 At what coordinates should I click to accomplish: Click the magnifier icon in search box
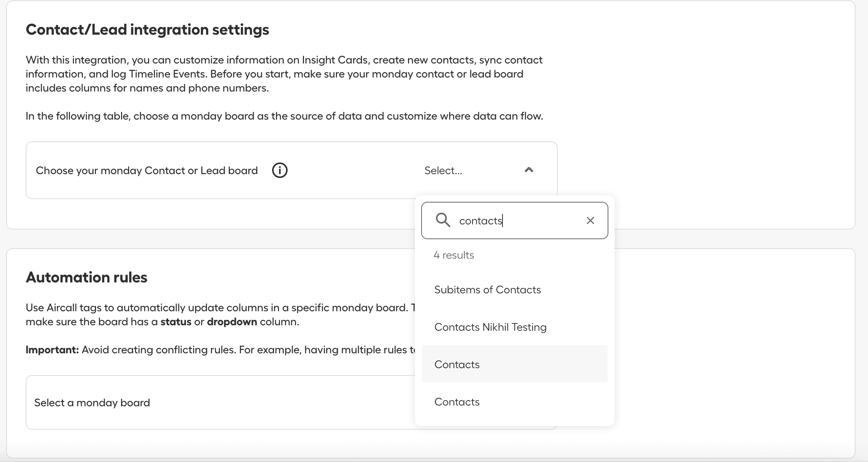[x=443, y=220]
